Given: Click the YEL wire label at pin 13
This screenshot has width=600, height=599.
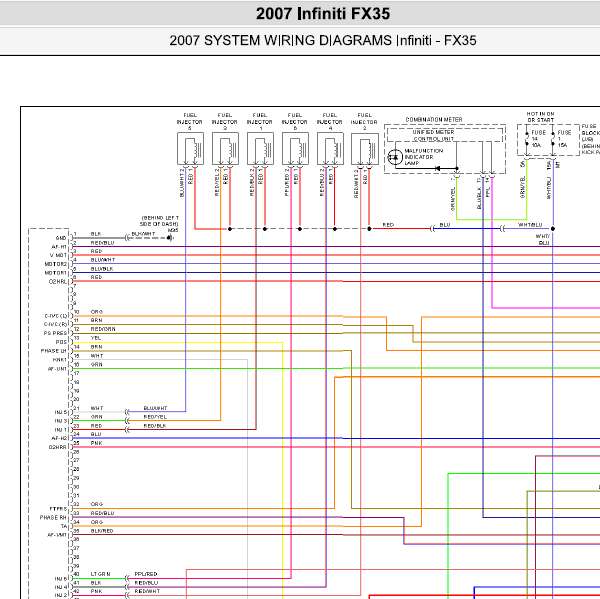Looking at the screenshot, I should (96, 338).
